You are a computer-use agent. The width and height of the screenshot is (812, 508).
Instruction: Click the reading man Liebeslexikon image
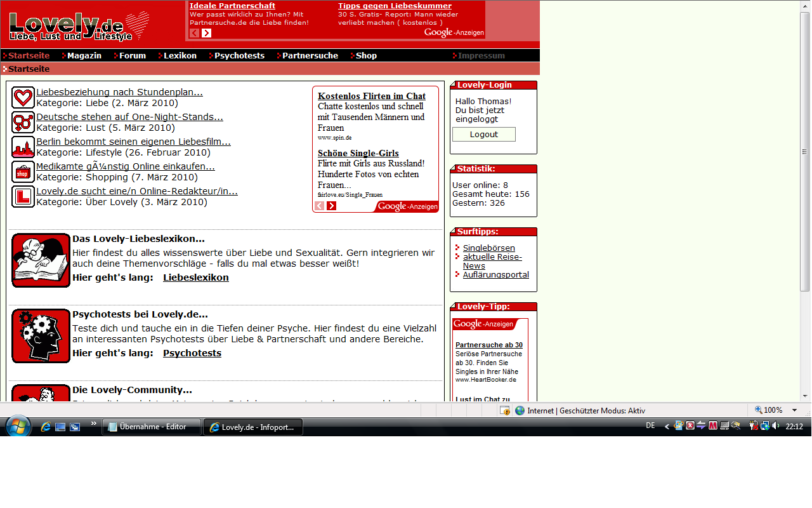[41, 260]
